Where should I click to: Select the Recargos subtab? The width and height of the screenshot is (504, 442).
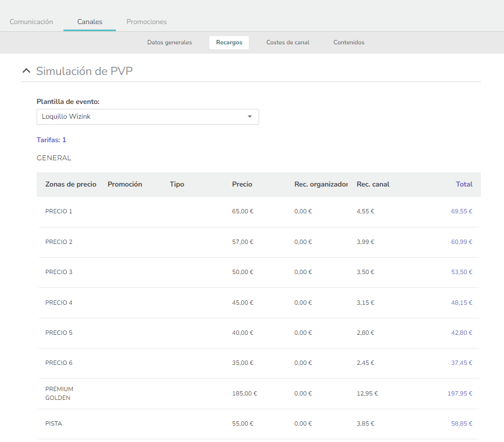229,43
